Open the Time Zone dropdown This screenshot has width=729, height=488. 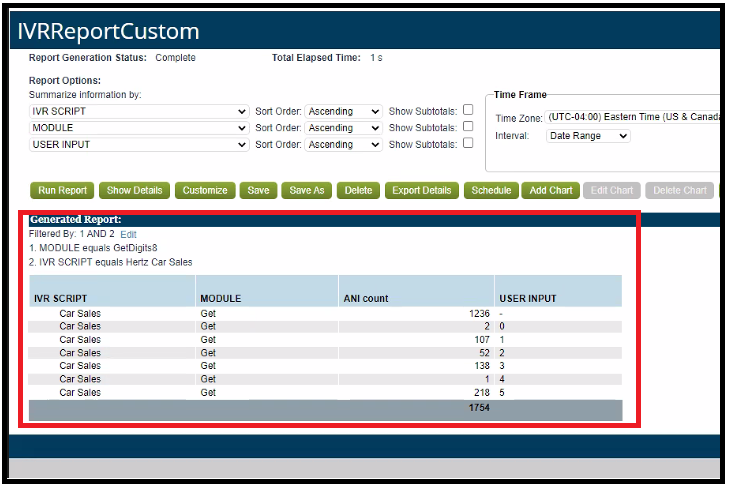click(x=633, y=117)
